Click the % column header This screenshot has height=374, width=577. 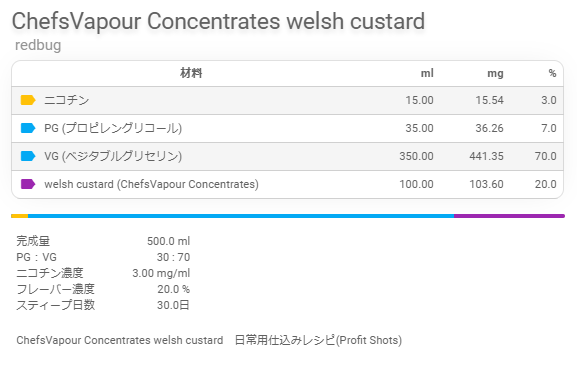tap(552, 73)
